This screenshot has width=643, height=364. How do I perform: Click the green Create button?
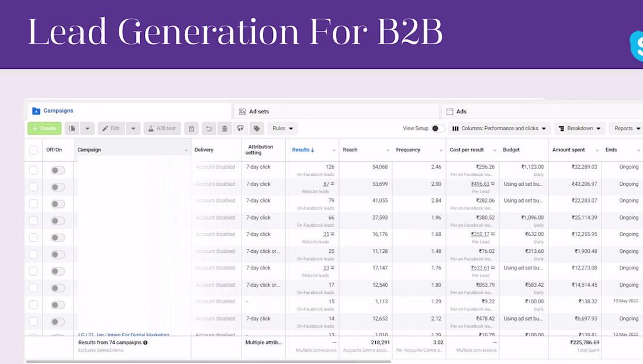[x=44, y=129]
